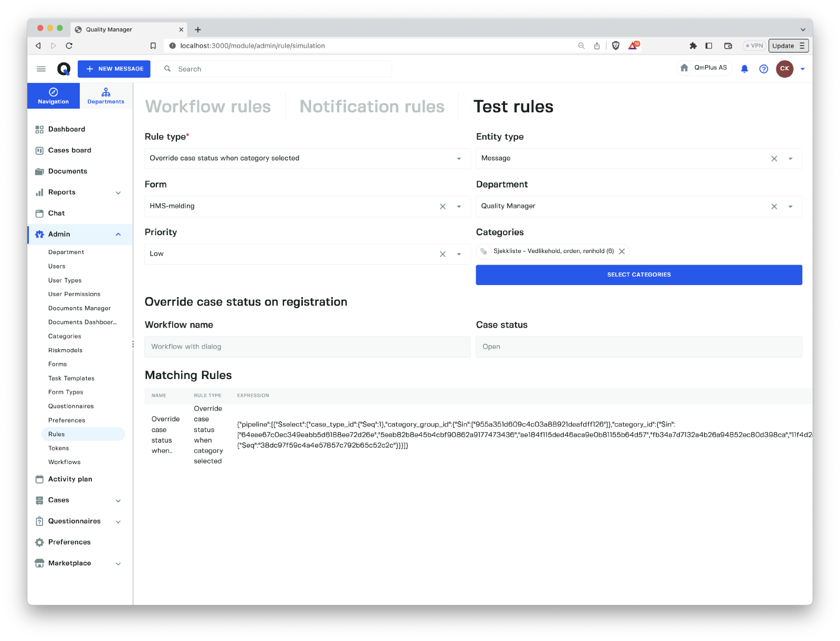Click the Select Categories button
The image size is (840, 641).
(638, 275)
